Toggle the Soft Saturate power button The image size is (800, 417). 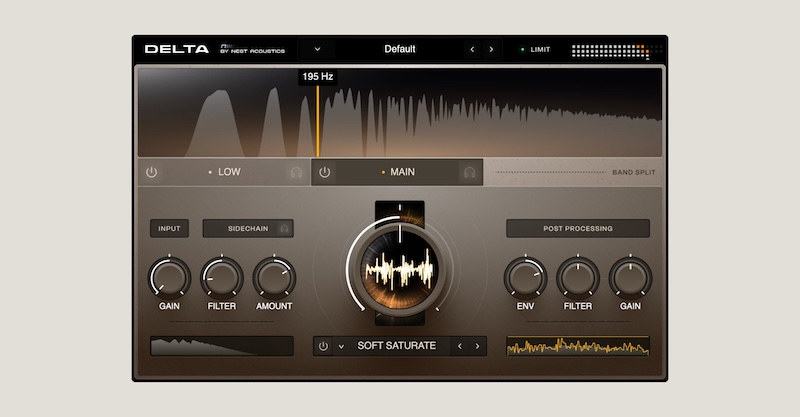click(323, 347)
